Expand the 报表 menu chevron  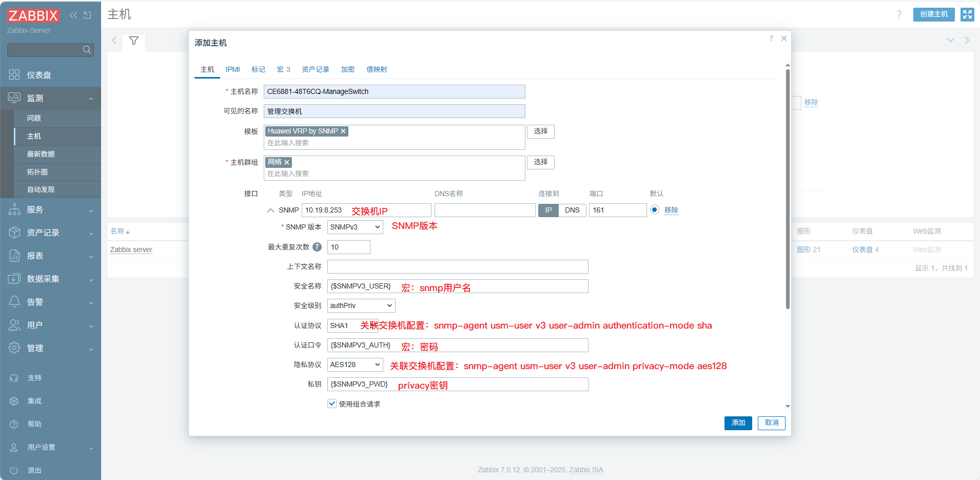(91, 257)
